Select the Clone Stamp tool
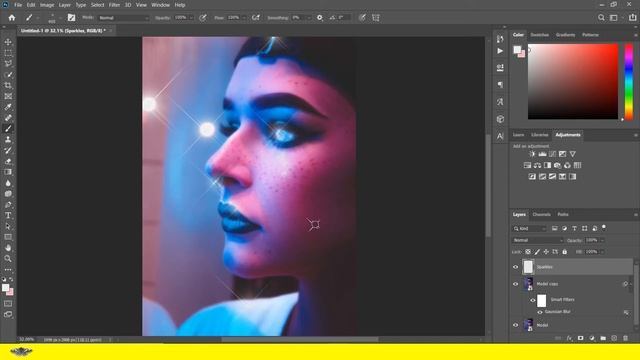The height and width of the screenshot is (360, 640). pos(8,139)
